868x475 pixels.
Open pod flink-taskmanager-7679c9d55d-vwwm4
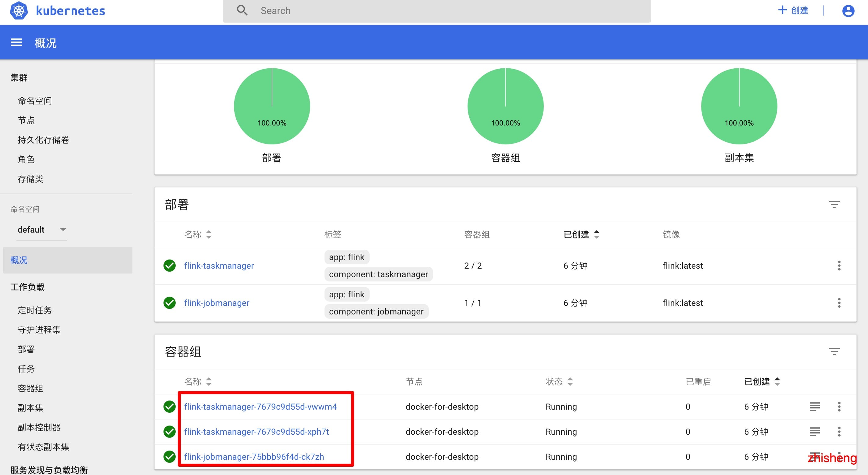(x=260, y=407)
